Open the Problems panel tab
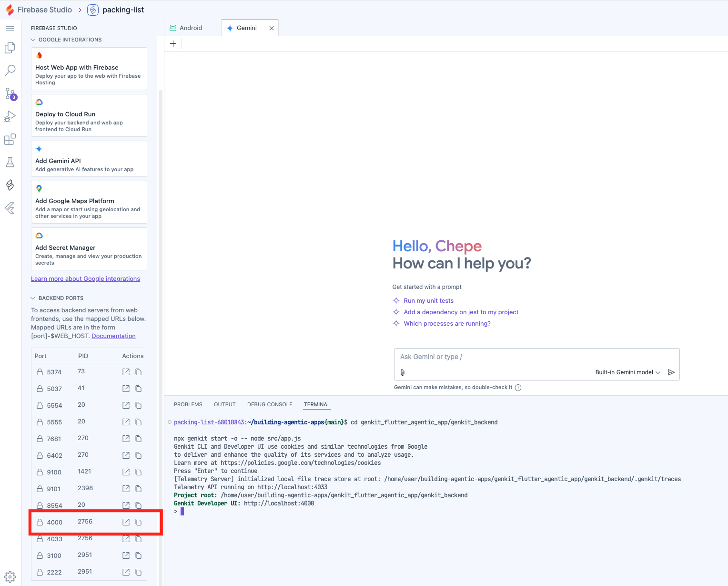 tap(188, 404)
